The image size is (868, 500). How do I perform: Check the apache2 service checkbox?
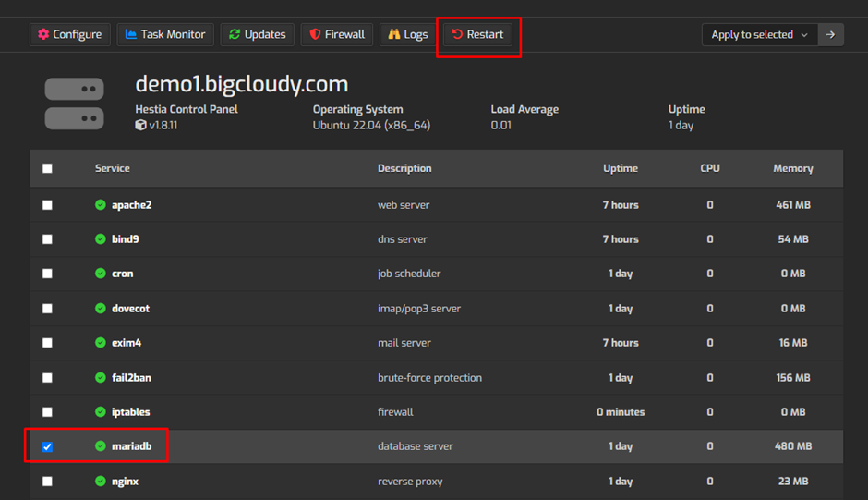coord(48,205)
